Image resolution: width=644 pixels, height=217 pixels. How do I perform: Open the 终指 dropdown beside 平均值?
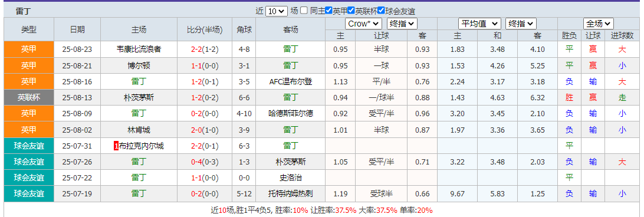[x=521, y=24]
